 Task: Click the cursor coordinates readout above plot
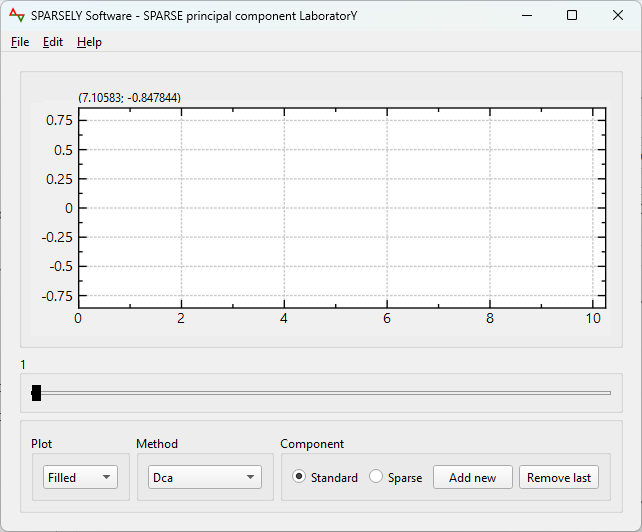tap(129, 97)
